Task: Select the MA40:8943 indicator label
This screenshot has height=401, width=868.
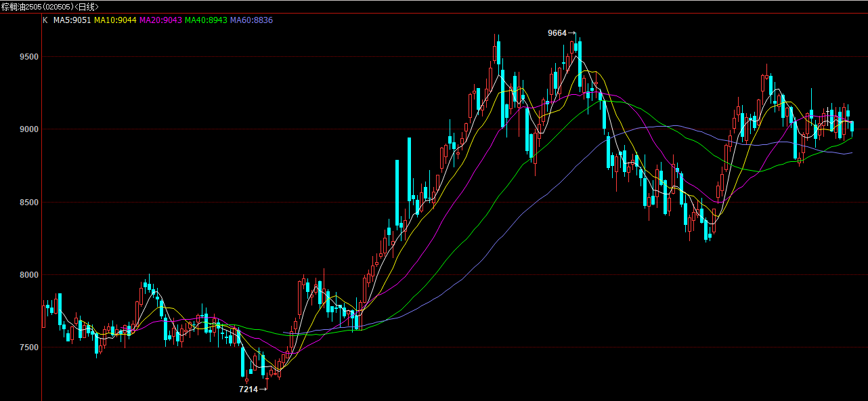Action: pyautogui.click(x=206, y=20)
